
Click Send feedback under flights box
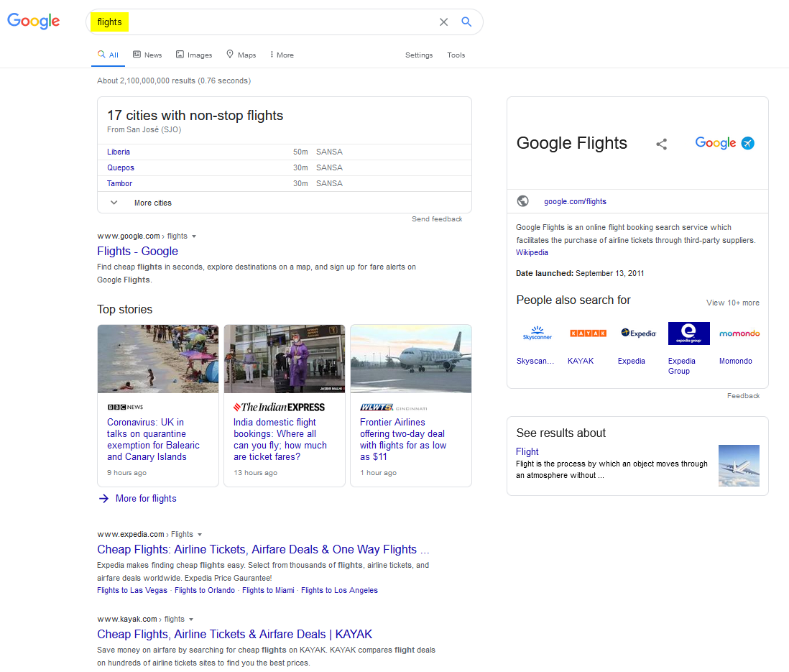437,219
